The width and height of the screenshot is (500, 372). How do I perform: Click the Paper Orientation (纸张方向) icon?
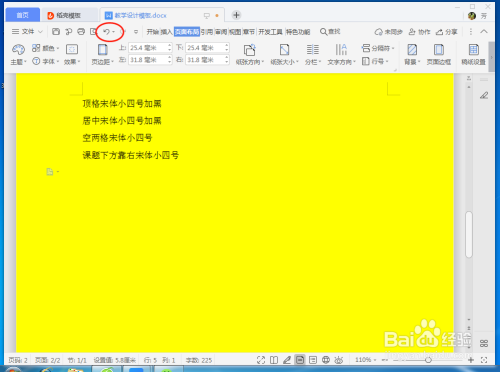[249, 50]
